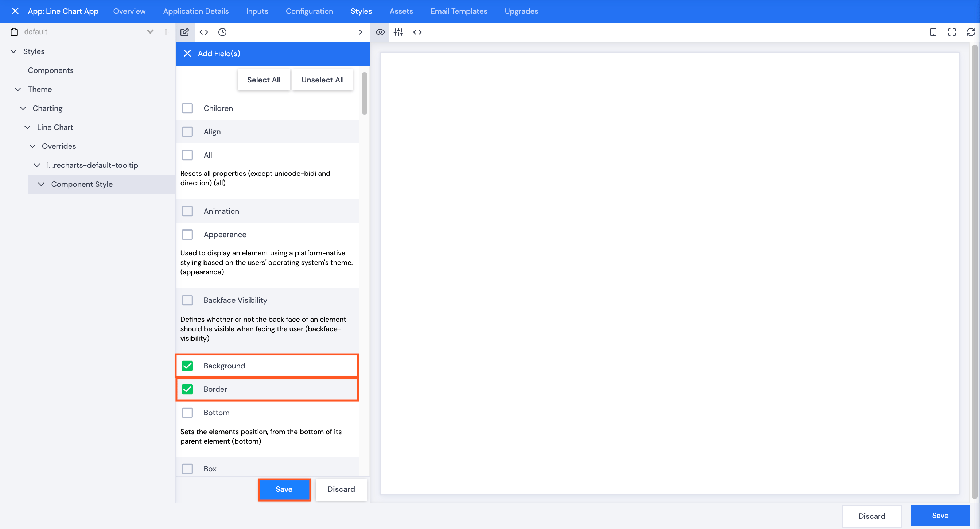The height and width of the screenshot is (529, 980).
Task: Click Save in the Add Field(s) panel
Action: pyautogui.click(x=284, y=489)
